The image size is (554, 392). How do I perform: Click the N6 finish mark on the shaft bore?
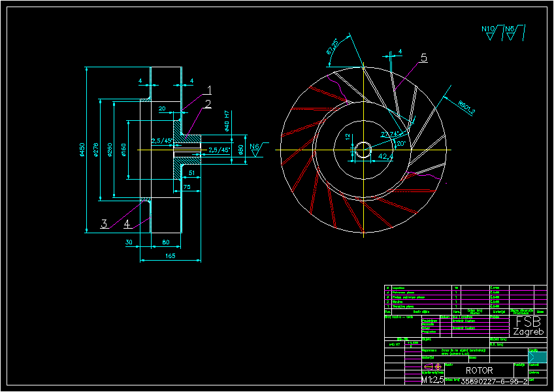255,146
